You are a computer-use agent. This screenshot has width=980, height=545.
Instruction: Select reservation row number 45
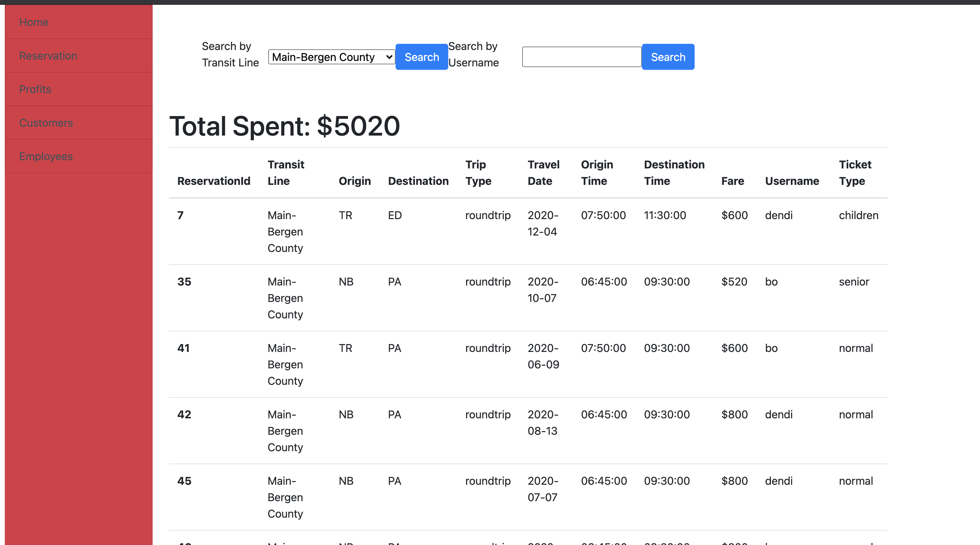click(528, 497)
